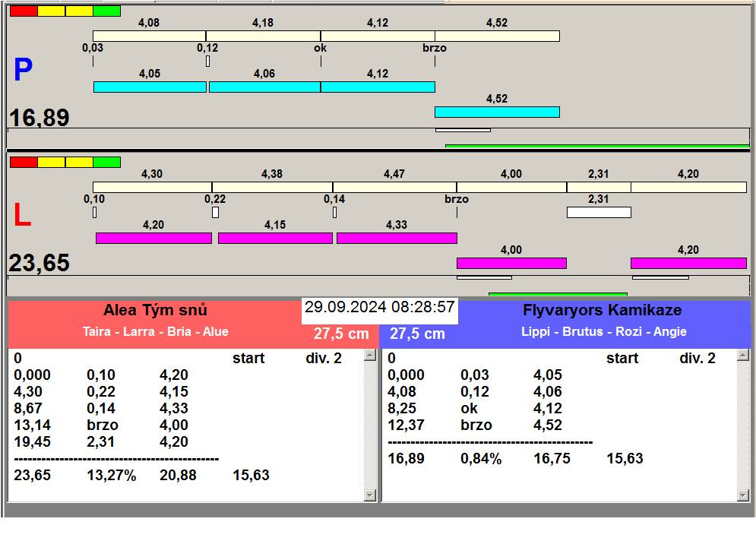Select the cyan bar labeled 4,12
The height and width of the screenshot is (544, 756).
378,87
